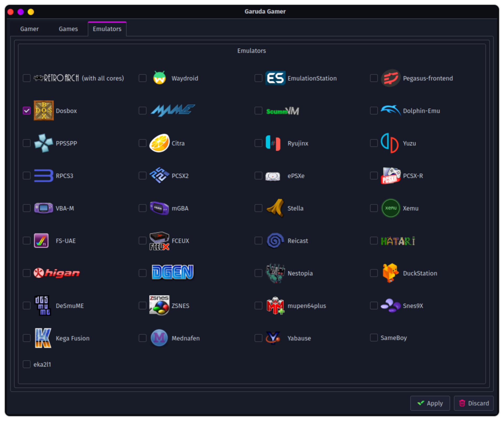The height and width of the screenshot is (421, 504).
Task: Click the Yabause Y icon
Action: [273, 338]
